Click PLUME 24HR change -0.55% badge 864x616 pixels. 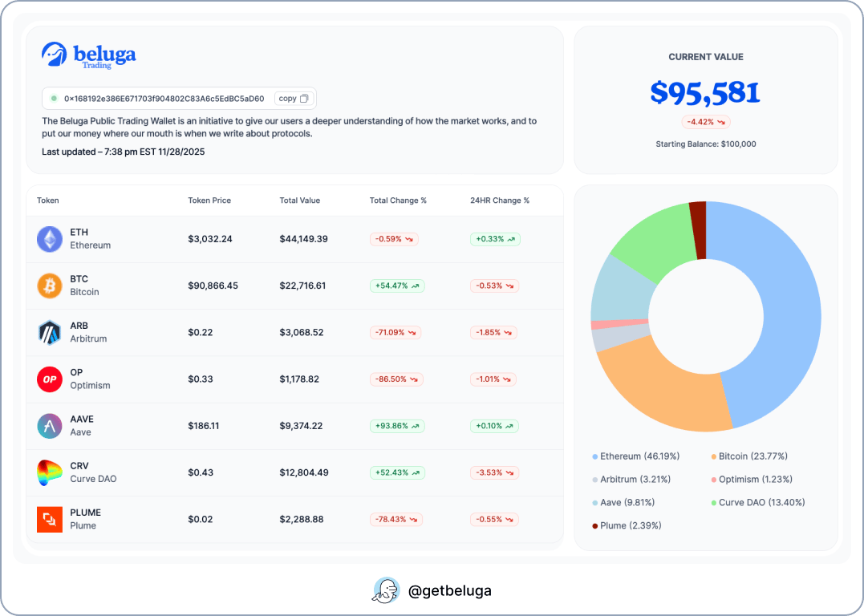pyautogui.click(x=494, y=520)
